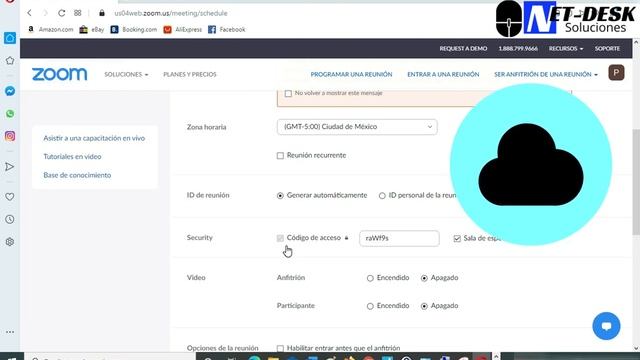The width and height of the screenshot is (640, 360).
Task: Go back with the browser arrow
Action: tap(29, 13)
